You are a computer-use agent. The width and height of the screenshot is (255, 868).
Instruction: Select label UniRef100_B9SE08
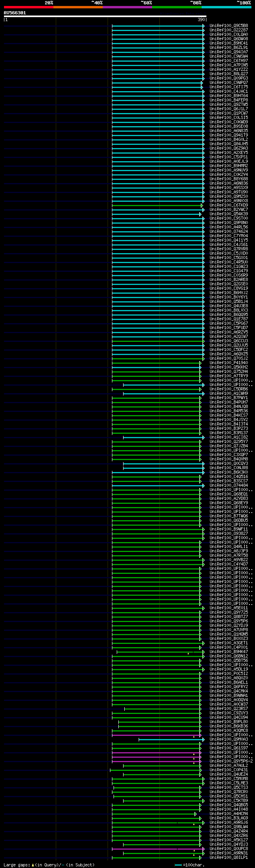click(229, 126)
